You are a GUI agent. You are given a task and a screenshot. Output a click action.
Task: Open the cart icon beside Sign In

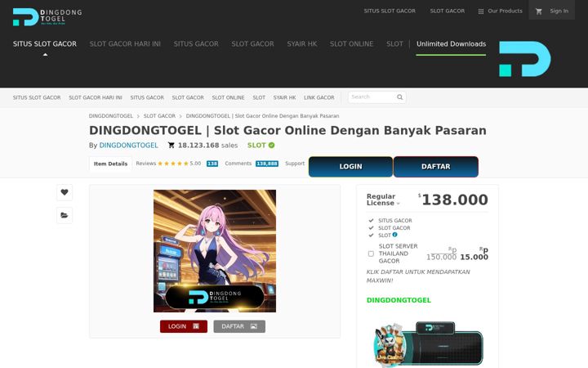pyautogui.click(x=539, y=11)
